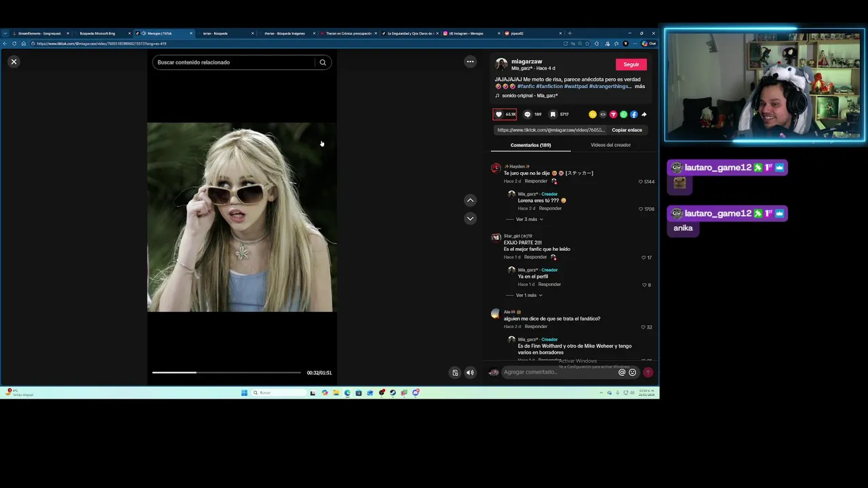Like Star_girl's comment showing 17
The width and height of the screenshot is (868, 488).
pyautogui.click(x=644, y=258)
